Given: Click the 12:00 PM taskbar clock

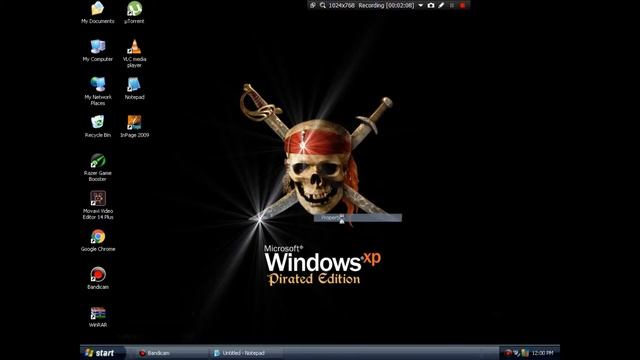Looking at the screenshot, I should [x=542, y=353].
